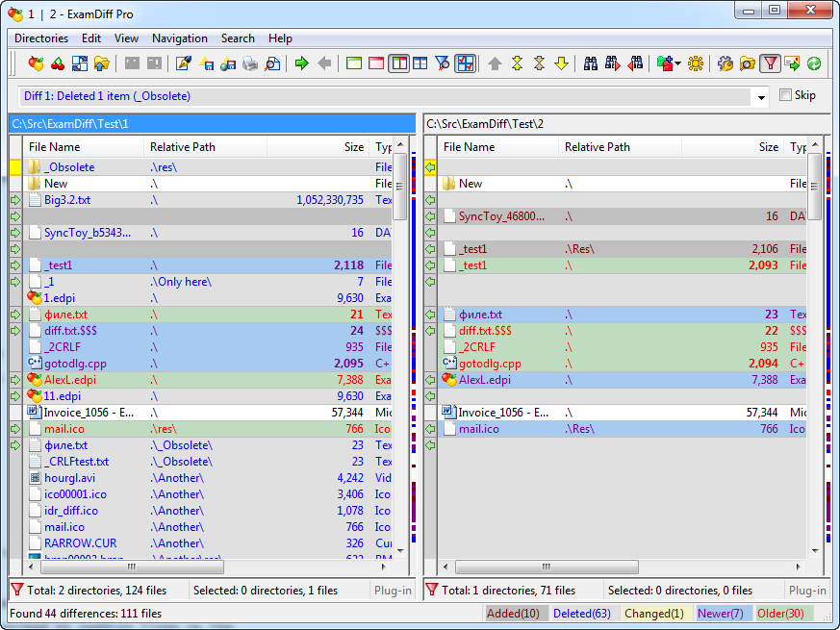Sort right pane by Relative Path header
The height and width of the screenshot is (630, 840).
(620, 147)
